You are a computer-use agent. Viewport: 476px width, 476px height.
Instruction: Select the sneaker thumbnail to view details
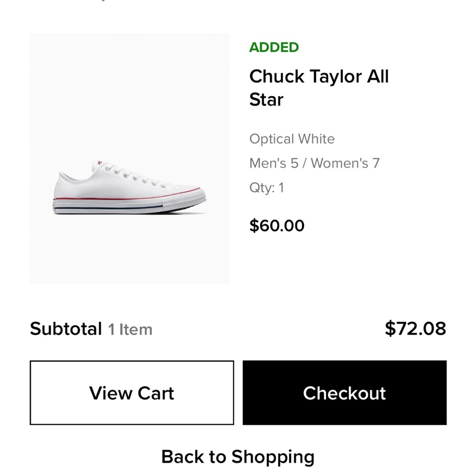(129, 157)
